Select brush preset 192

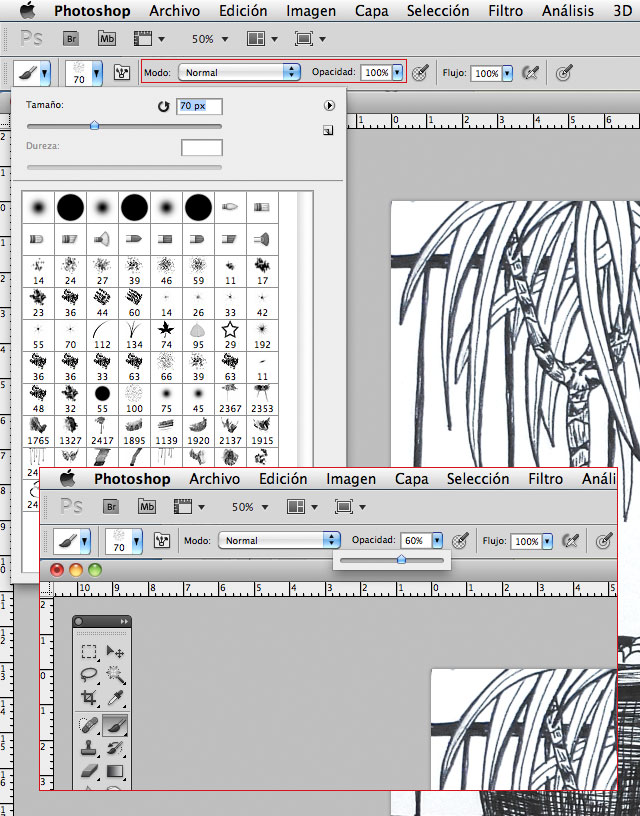pos(262,335)
